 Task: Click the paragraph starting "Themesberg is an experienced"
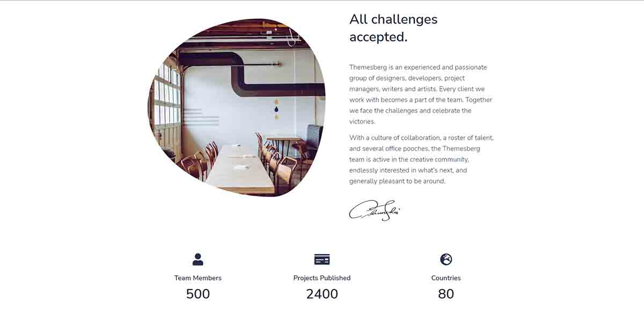tap(421, 95)
